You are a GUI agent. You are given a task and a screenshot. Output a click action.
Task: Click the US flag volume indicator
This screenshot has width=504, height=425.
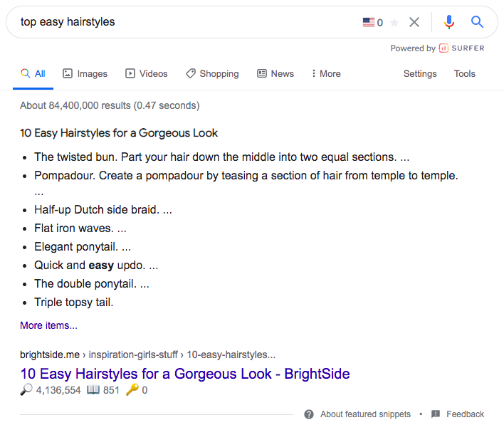point(369,22)
